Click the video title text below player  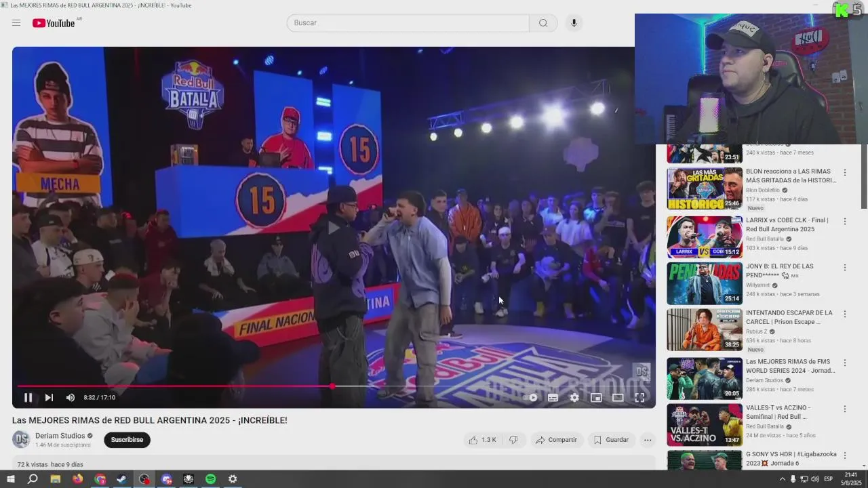tap(150, 420)
